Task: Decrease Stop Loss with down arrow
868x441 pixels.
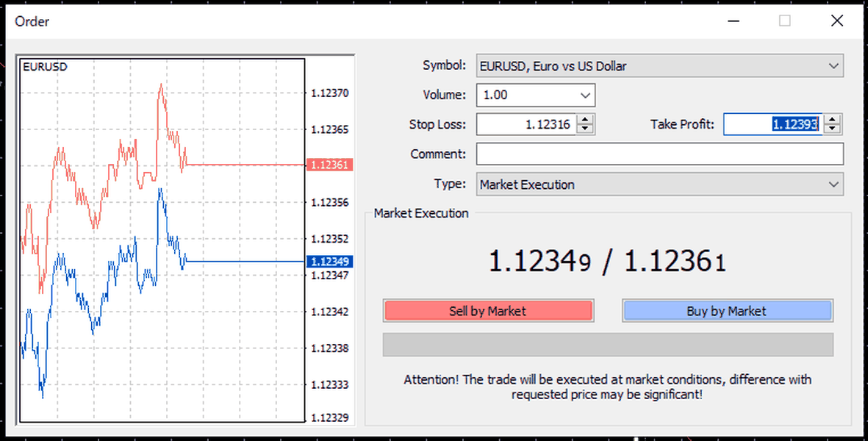Action: pyautogui.click(x=585, y=129)
